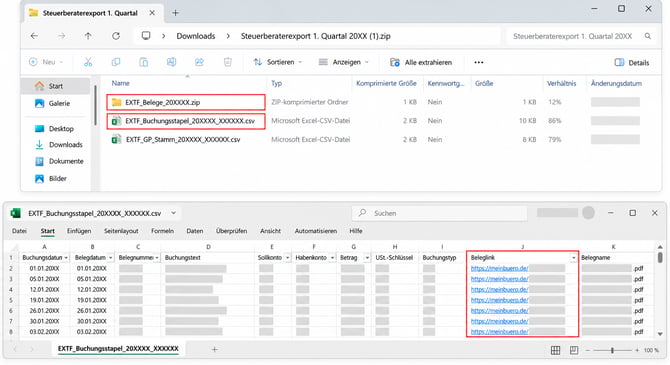
Task: Open Buchungsdatum column filter dropdown
Action: pyautogui.click(x=66, y=258)
